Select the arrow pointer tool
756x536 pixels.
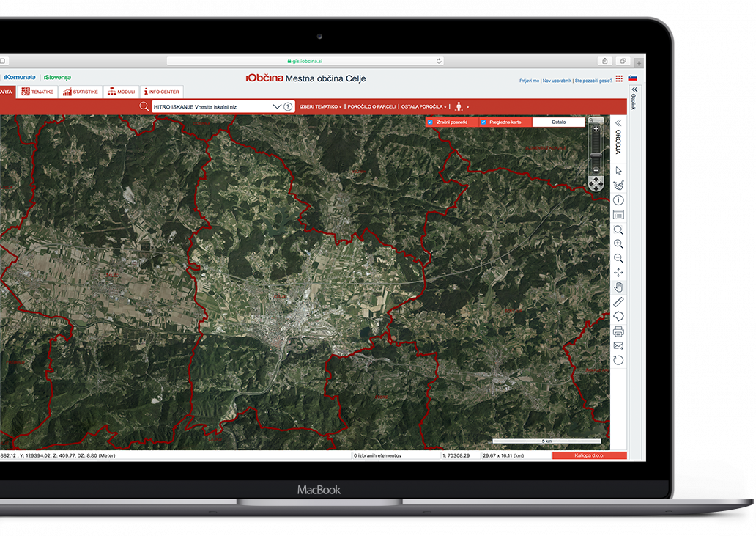pyautogui.click(x=618, y=171)
